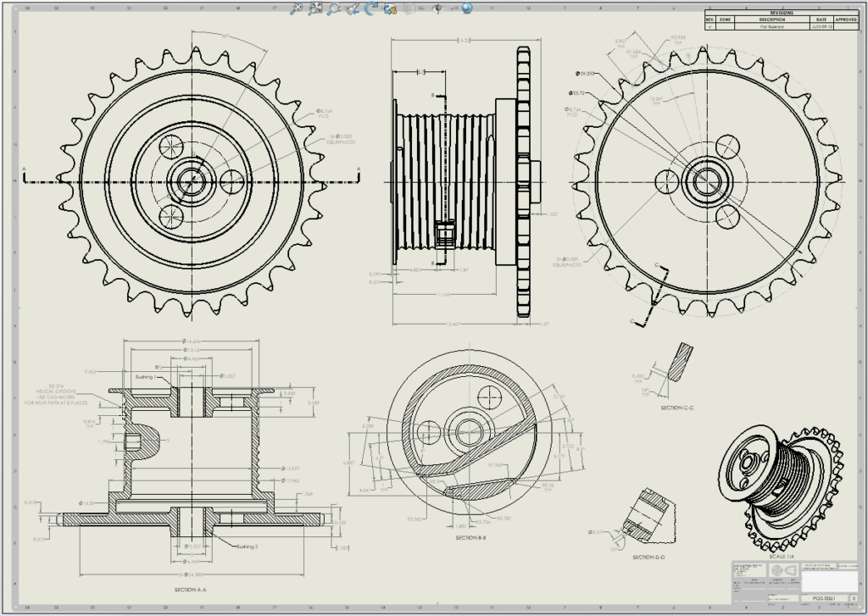Click the Previous View magnifier icon
This screenshot has height=616, width=868.
point(334,8)
